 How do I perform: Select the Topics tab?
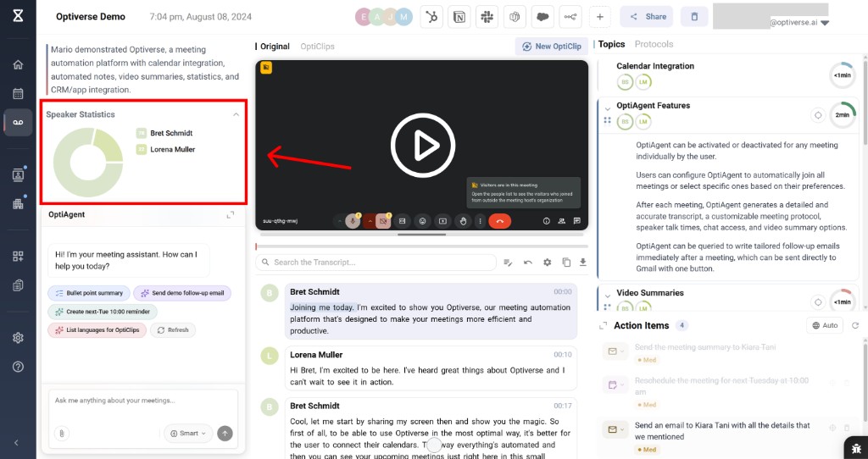coord(611,44)
